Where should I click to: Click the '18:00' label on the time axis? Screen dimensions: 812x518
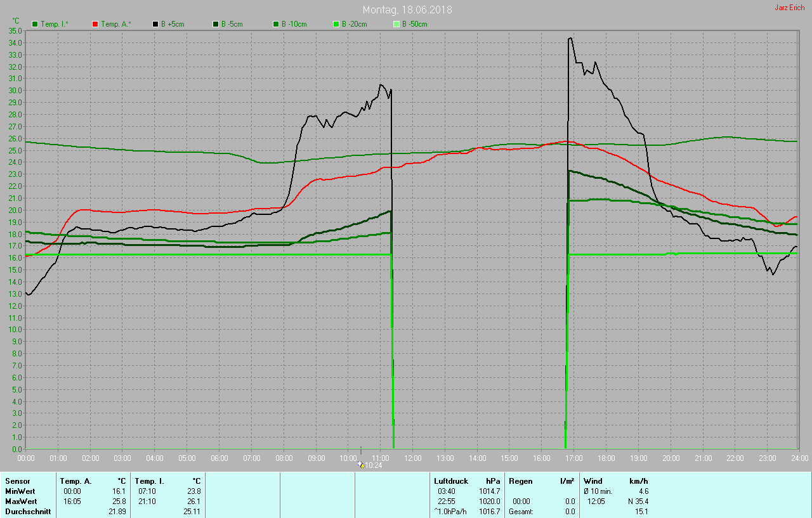coord(606,458)
